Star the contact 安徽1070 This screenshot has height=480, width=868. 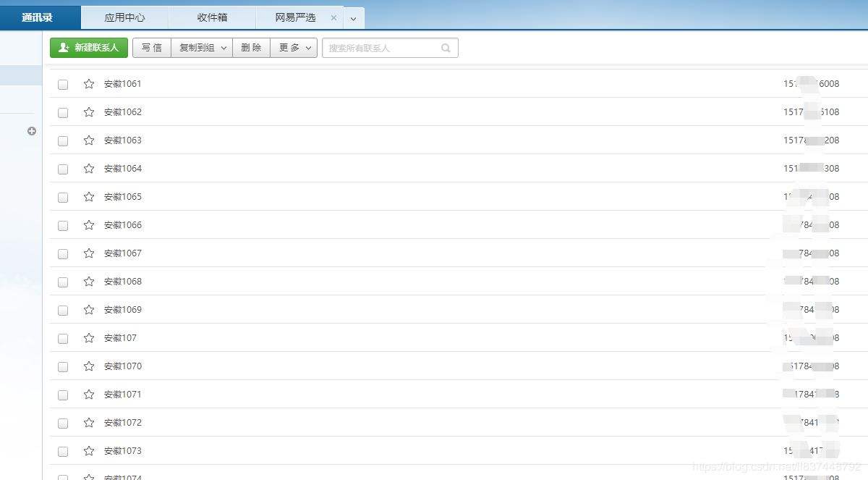89,366
